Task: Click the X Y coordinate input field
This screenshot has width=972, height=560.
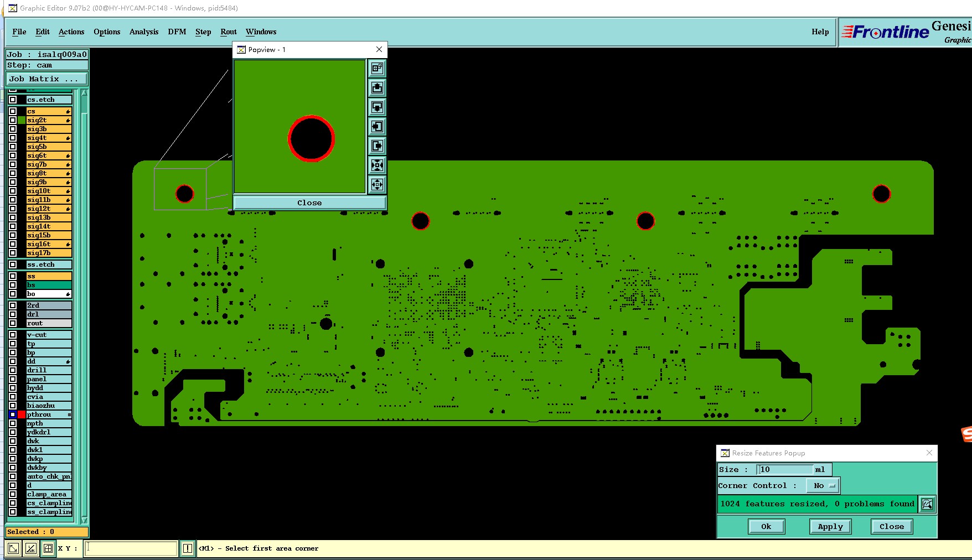Action: (x=131, y=548)
